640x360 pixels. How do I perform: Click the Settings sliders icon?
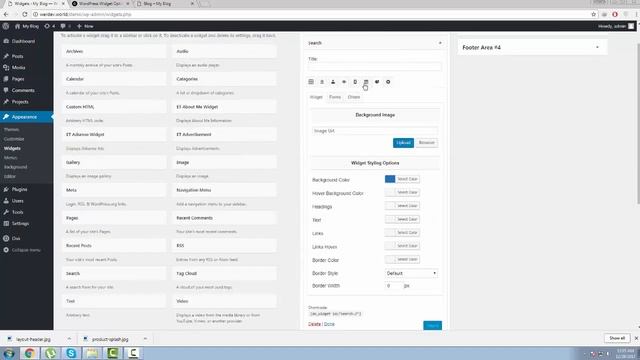point(6,224)
